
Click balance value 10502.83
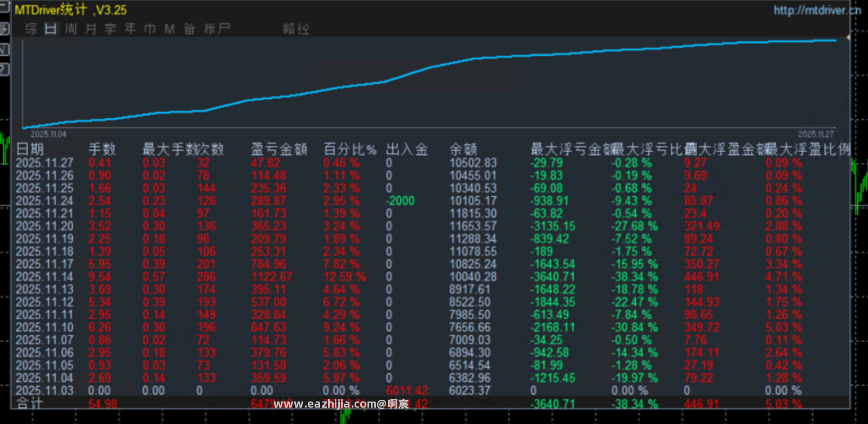[473, 163]
